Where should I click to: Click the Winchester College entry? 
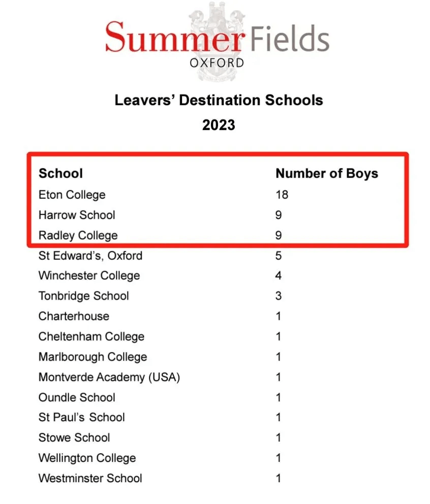(89, 276)
